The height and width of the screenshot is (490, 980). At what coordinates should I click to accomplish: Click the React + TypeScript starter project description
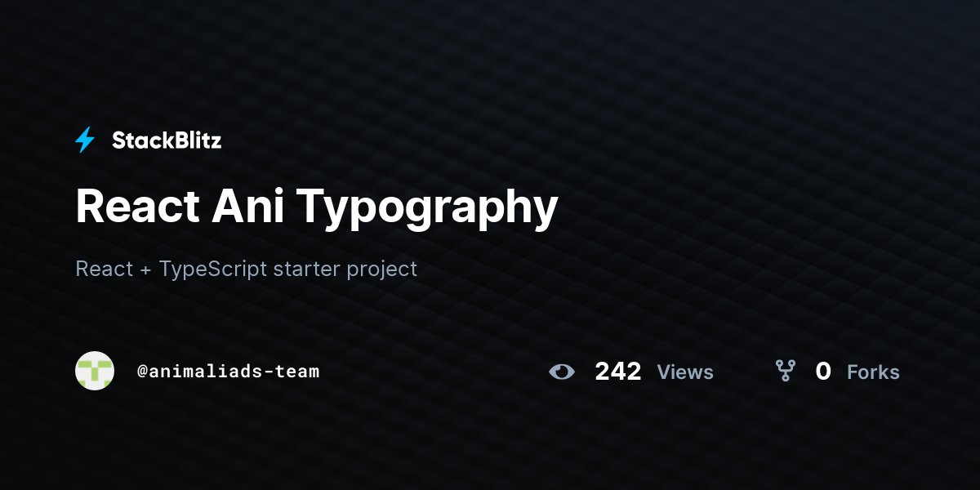[247, 269]
